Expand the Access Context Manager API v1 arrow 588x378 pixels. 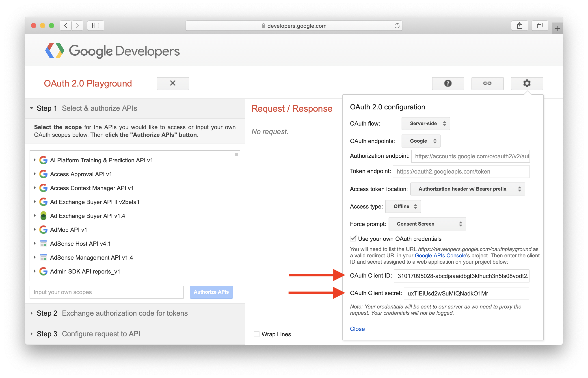click(35, 188)
